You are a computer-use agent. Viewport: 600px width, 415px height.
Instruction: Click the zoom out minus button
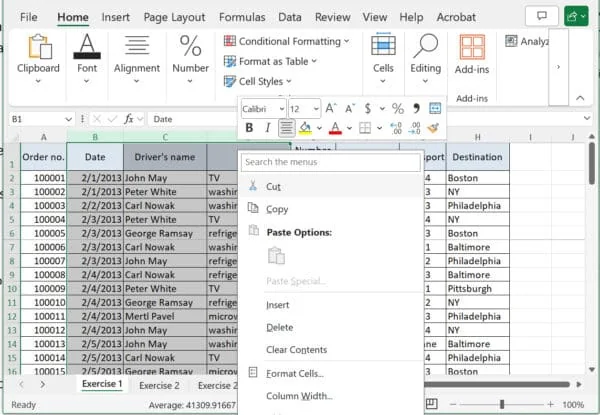click(453, 404)
